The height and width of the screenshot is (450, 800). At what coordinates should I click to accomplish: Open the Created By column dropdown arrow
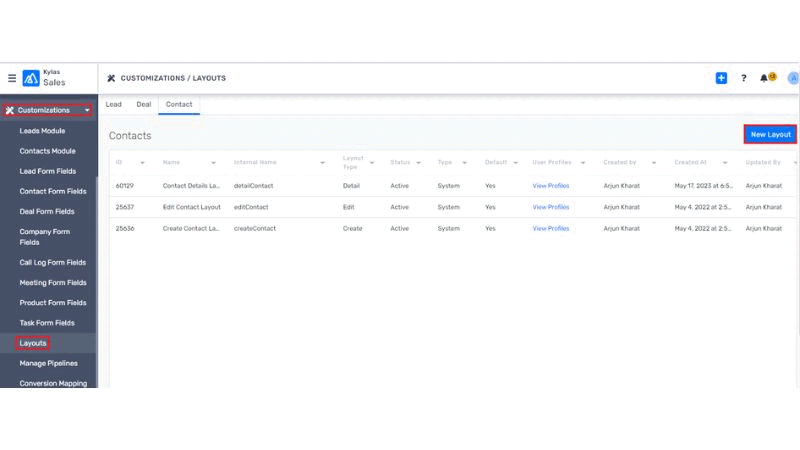coord(654,163)
